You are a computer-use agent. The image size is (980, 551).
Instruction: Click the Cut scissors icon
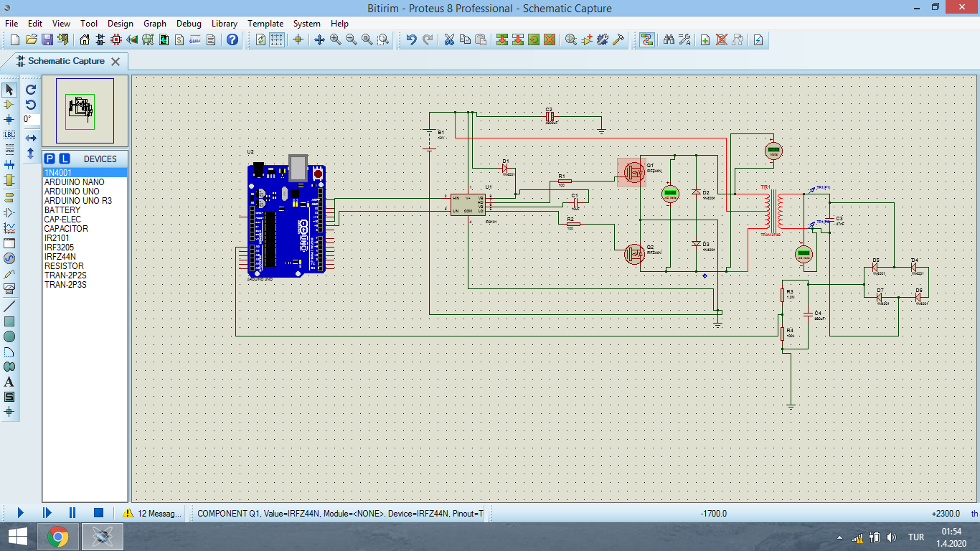pos(449,39)
